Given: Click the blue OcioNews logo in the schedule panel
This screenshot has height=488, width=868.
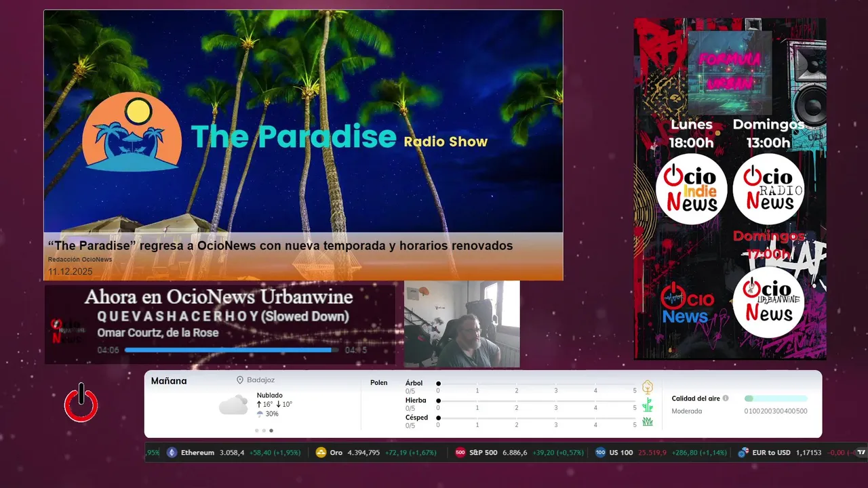Looking at the screenshot, I should pyautogui.click(x=686, y=303).
